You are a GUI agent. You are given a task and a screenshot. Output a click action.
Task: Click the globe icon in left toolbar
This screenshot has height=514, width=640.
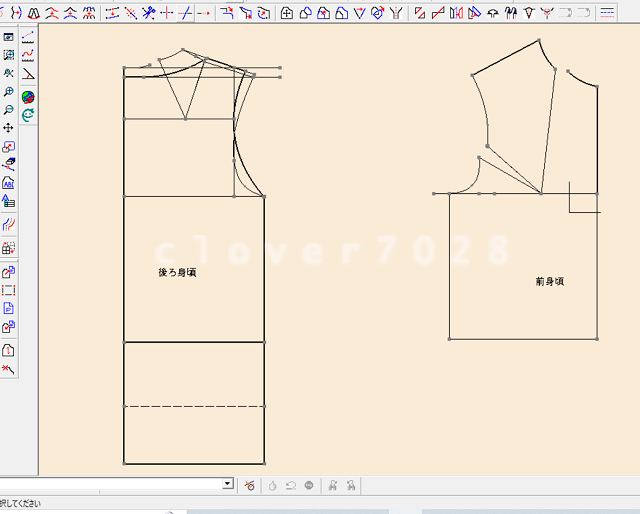28,96
